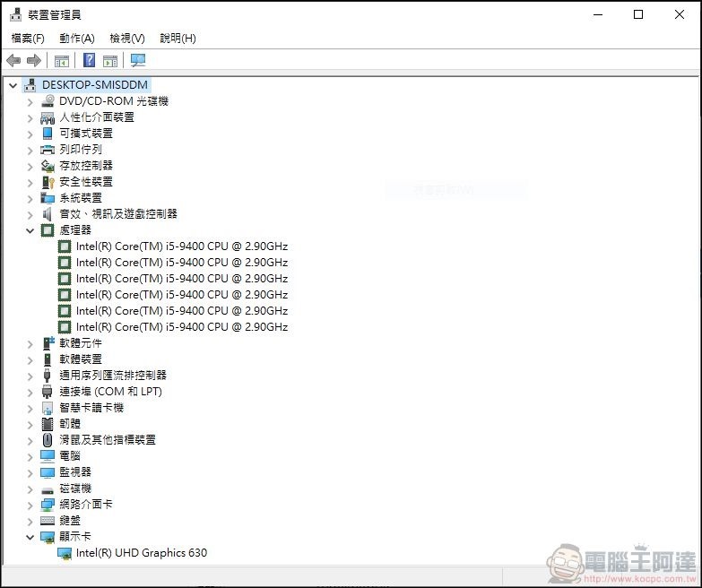This screenshot has width=702, height=588.
Task: Click the 韌體 chip icon
Action: tap(47, 424)
